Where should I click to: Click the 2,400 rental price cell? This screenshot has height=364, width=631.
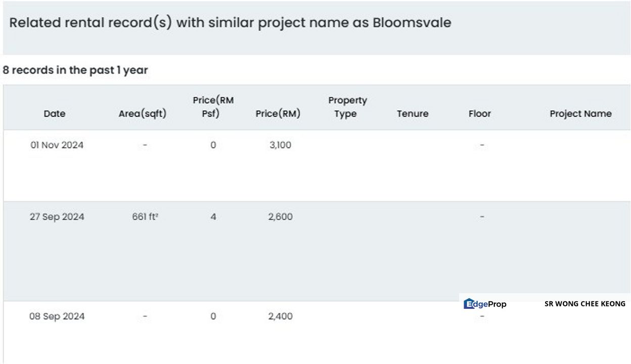pyautogui.click(x=280, y=316)
